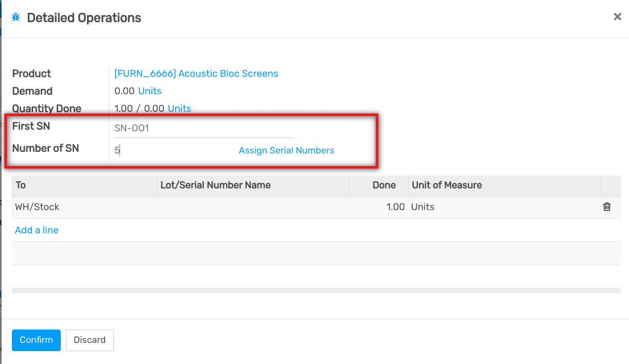Delete the WH/Stock line with trash icon
The width and height of the screenshot is (629, 364).
coord(607,207)
